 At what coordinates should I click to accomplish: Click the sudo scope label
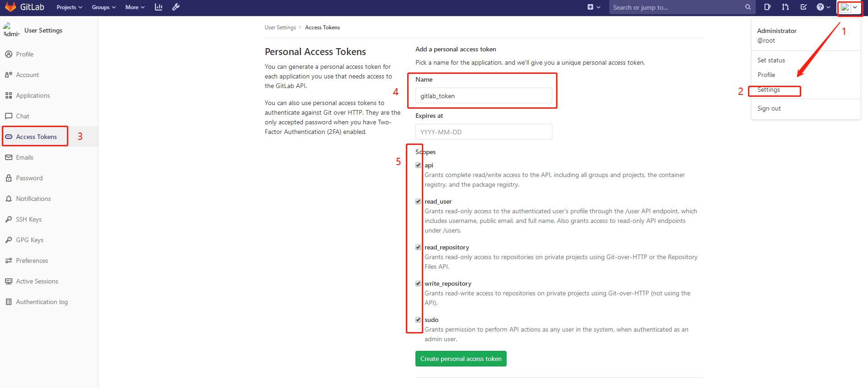pyautogui.click(x=431, y=320)
